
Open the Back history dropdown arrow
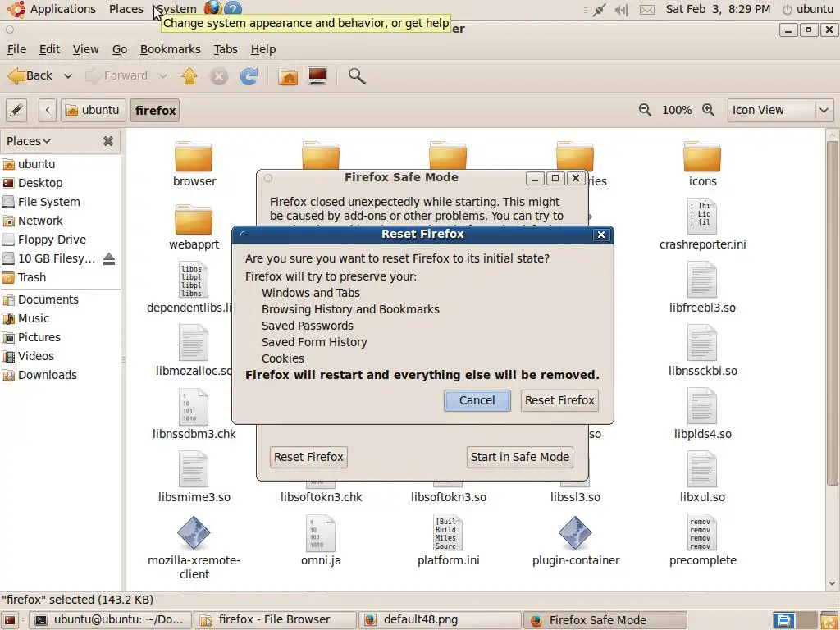tap(68, 76)
